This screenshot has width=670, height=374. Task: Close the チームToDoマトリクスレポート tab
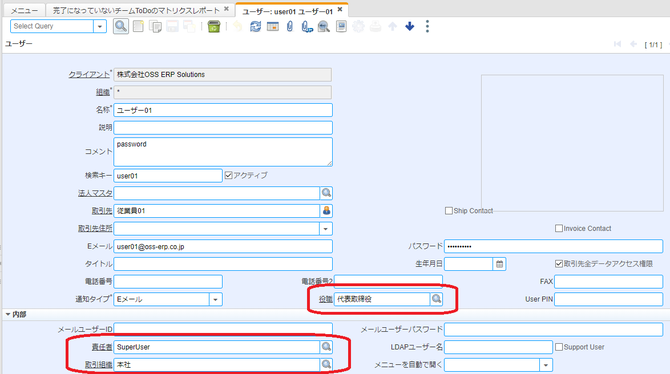226,9
